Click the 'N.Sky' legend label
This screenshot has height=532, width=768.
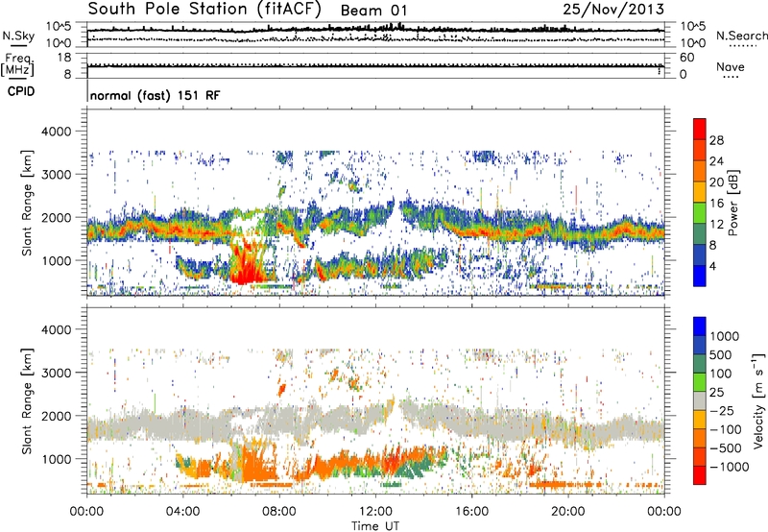pyautogui.click(x=18, y=36)
